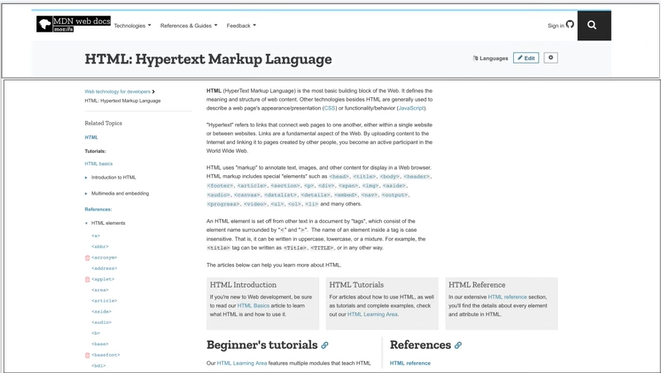The width and height of the screenshot is (661, 373).
Task: Follow the CSS link in the intro paragraph
Action: pos(330,108)
